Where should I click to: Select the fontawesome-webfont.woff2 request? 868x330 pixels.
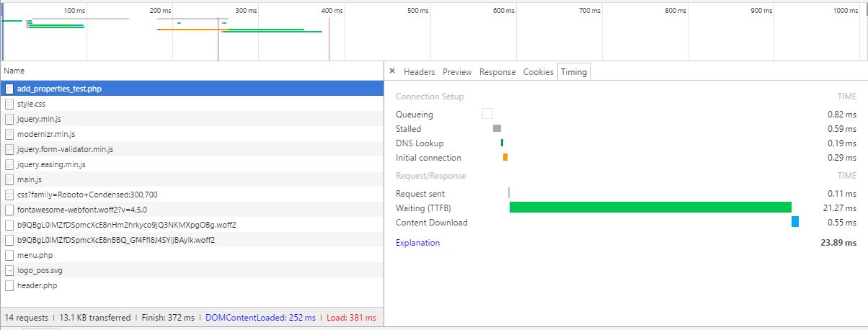[x=81, y=210]
